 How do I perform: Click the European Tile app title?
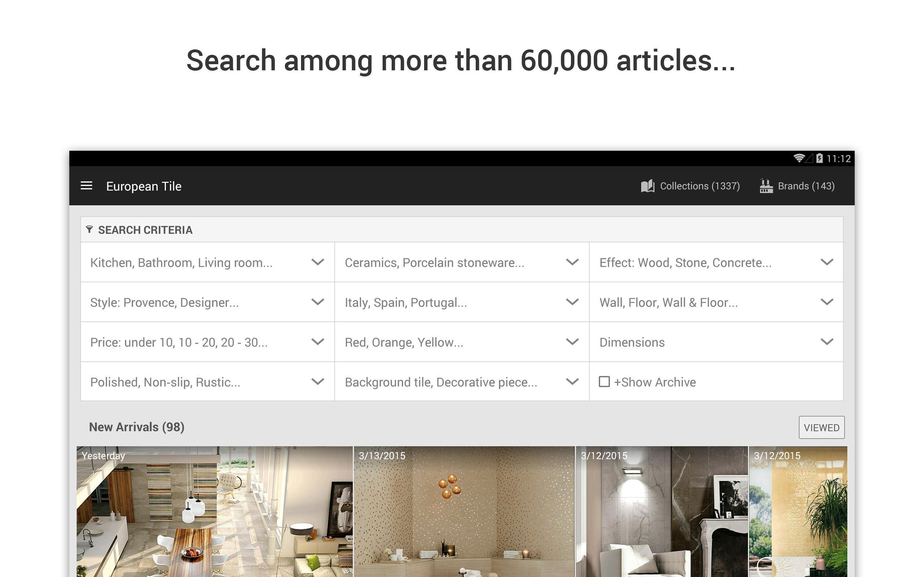coord(144,186)
